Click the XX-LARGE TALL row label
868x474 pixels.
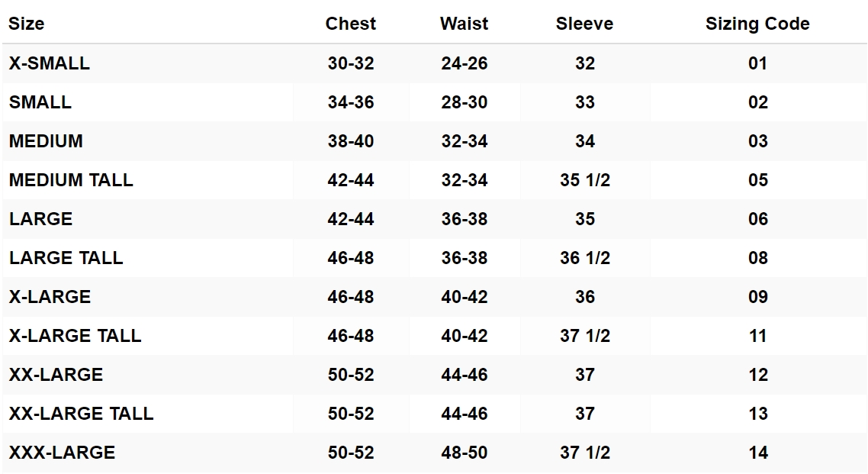coord(82,414)
